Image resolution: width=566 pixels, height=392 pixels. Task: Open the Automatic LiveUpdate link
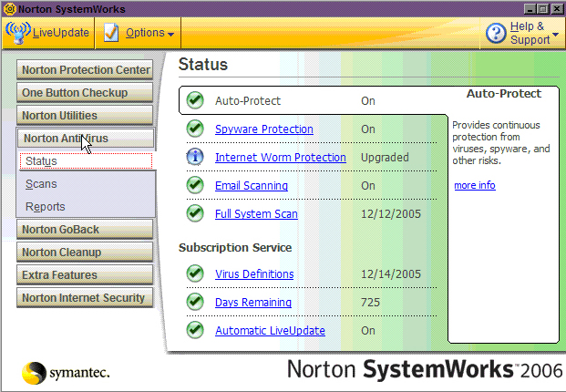(x=270, y=331)
